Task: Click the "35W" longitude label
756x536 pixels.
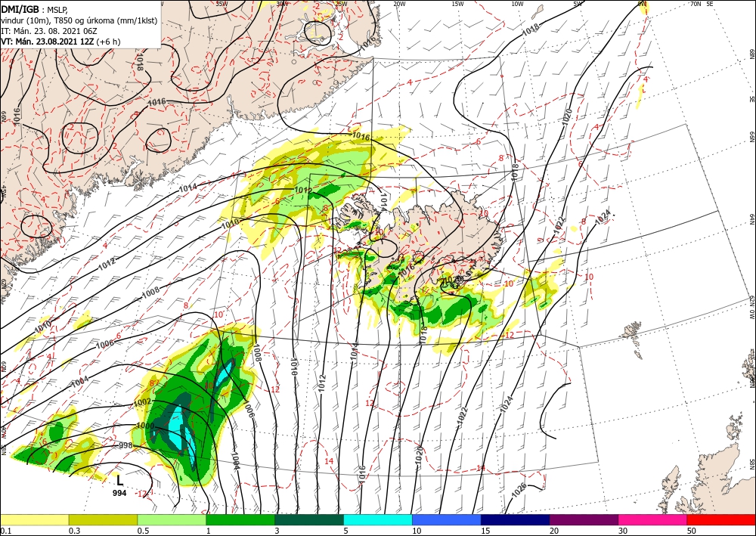Action: [222, 3]
